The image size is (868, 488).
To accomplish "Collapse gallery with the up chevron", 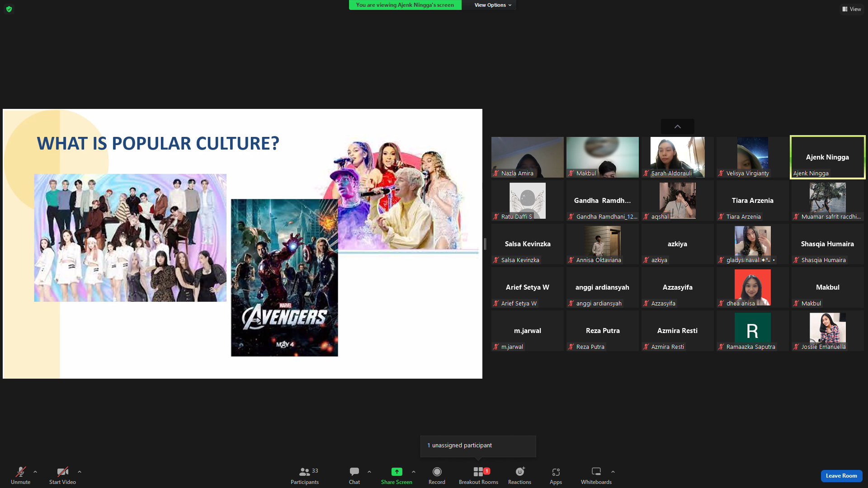I will [677, 127].
